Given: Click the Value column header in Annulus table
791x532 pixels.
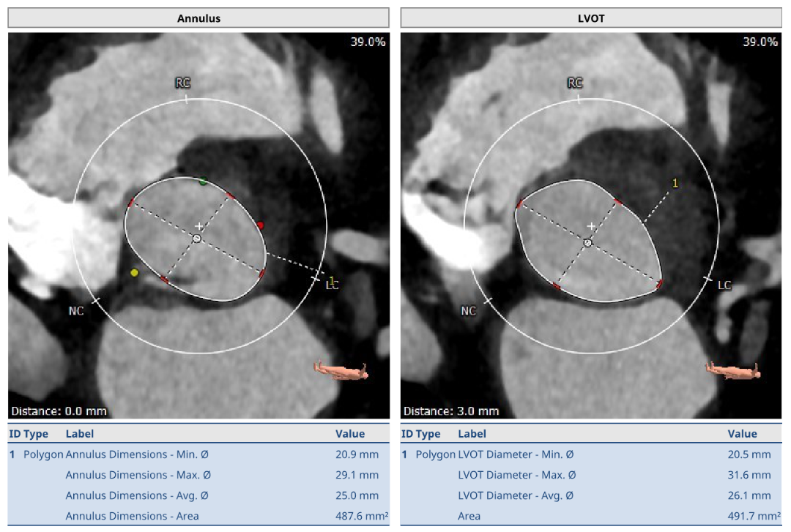Looking at the screenshot, I should point(349,434).
